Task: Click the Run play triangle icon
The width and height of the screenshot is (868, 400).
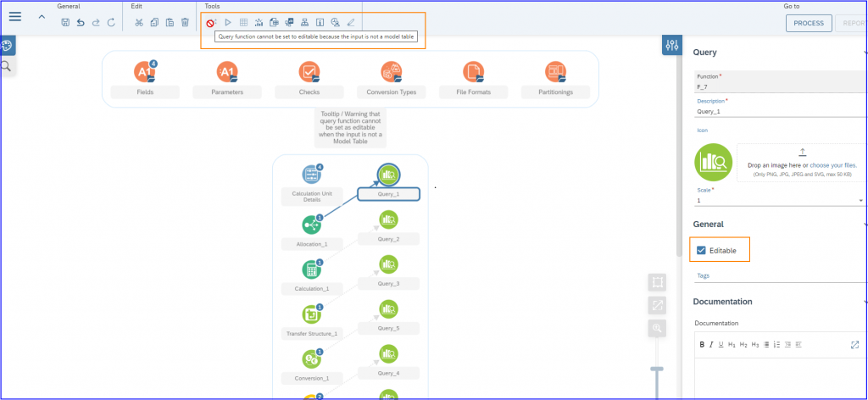Action: point(227,23)
